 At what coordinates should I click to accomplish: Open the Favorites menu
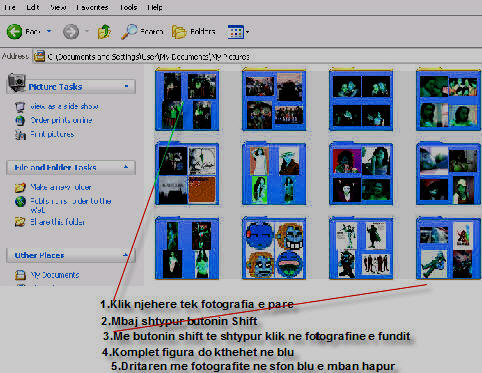point(92,7)
